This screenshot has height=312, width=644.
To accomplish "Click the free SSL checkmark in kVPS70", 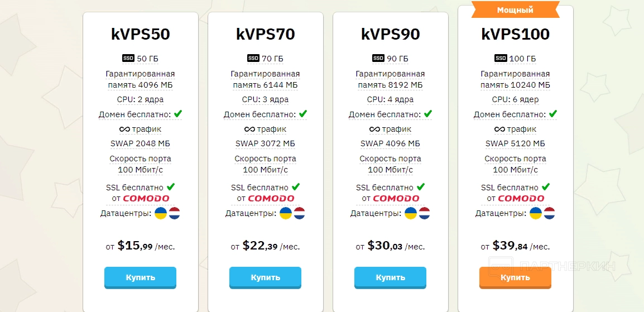I will (296, 186).
